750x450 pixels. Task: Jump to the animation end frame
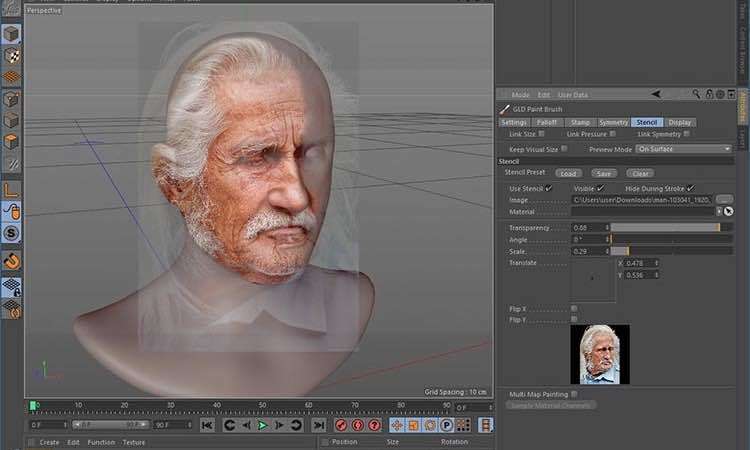pyautogui.click(x=319, y=425)
